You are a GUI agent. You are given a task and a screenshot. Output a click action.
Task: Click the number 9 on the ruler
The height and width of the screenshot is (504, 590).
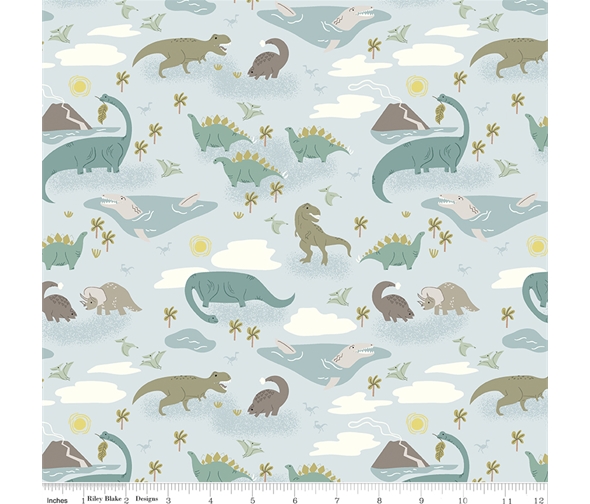[x=421, y=500]
